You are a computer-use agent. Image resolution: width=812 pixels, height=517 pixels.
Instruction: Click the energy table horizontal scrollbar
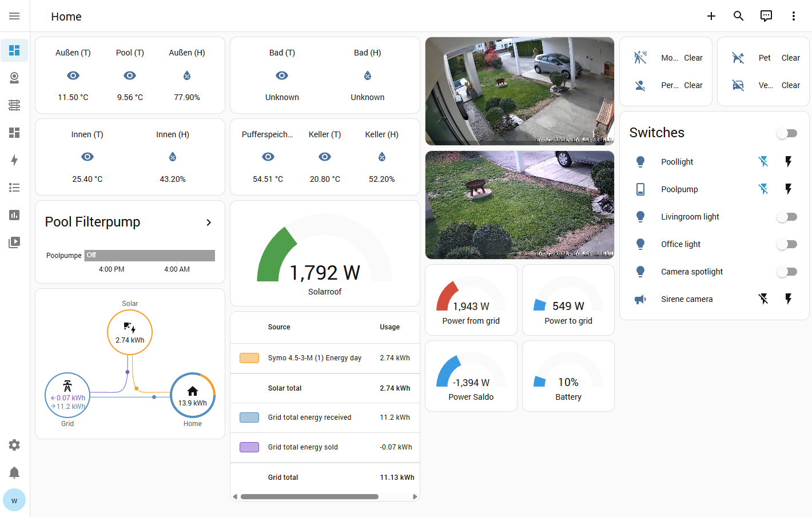click(309, 496)
